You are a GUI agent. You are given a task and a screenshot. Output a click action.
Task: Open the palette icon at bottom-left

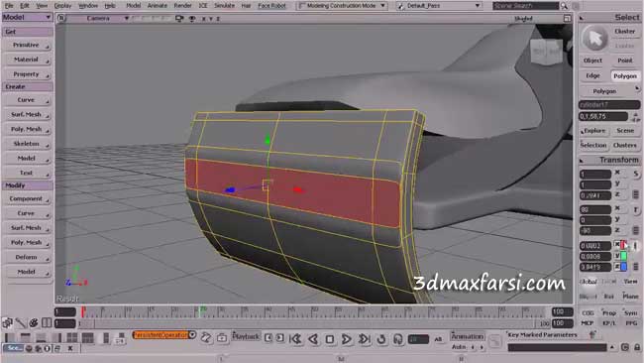[34, 323]
